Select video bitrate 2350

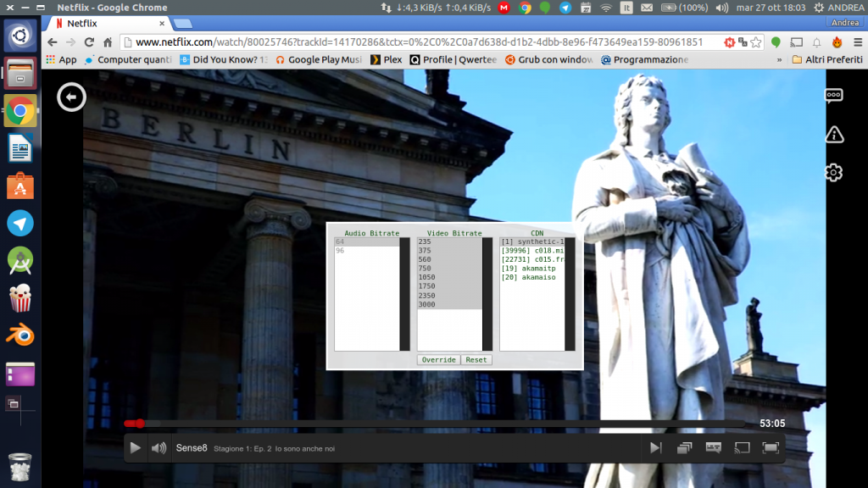click(x=449, y=296)
